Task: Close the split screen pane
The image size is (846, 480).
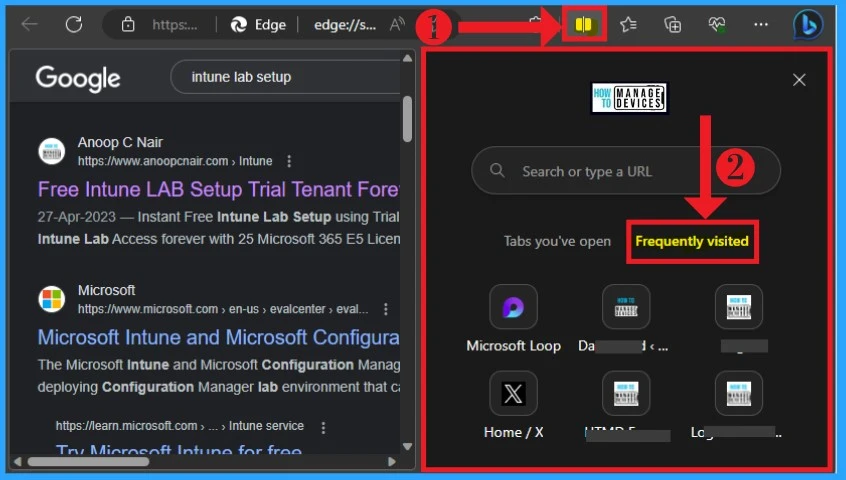Action: point(799,80)
